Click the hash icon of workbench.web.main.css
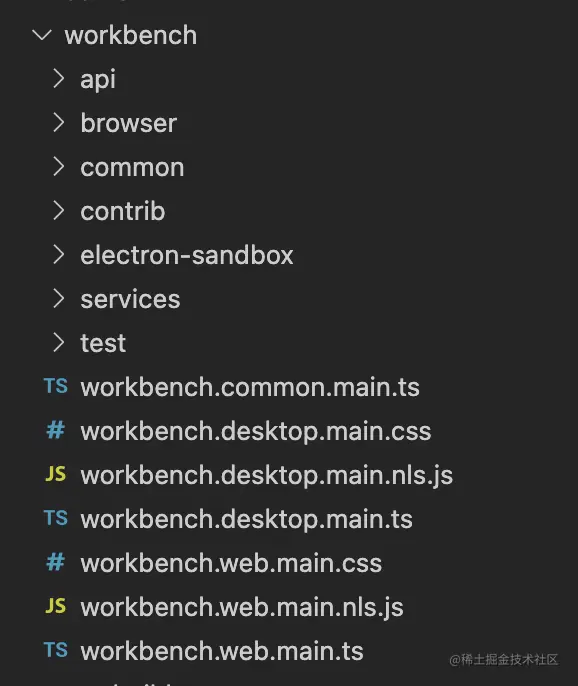 pyautogui.click(x=56, y=562)
